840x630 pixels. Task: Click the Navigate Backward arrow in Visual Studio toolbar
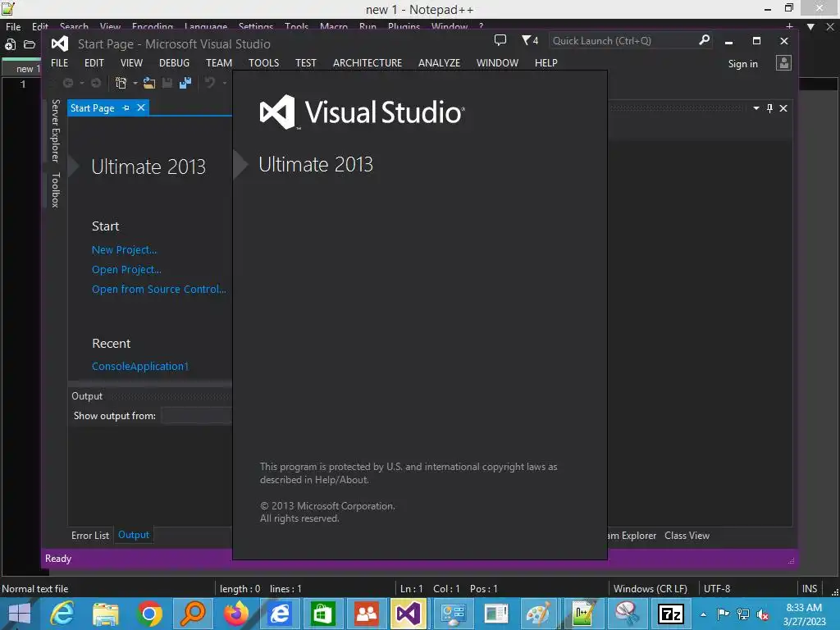pyautogui.click(x=68, y=83)
